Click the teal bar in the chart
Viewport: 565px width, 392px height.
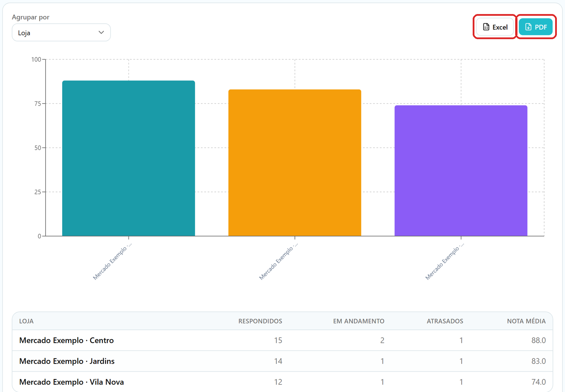coord(129,158)
